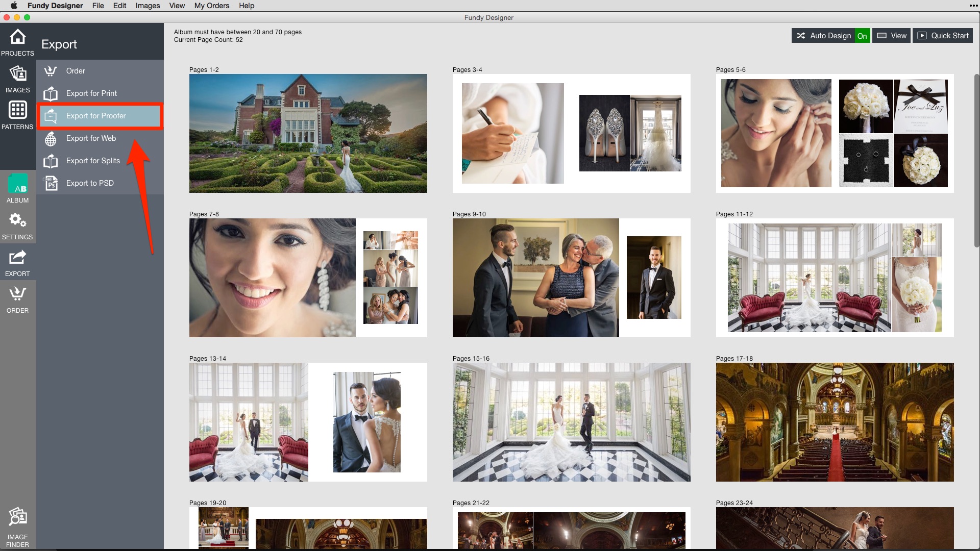Select the Pages 15-16 spread thumbnail
980x551 pixels.
click(572, 422)
